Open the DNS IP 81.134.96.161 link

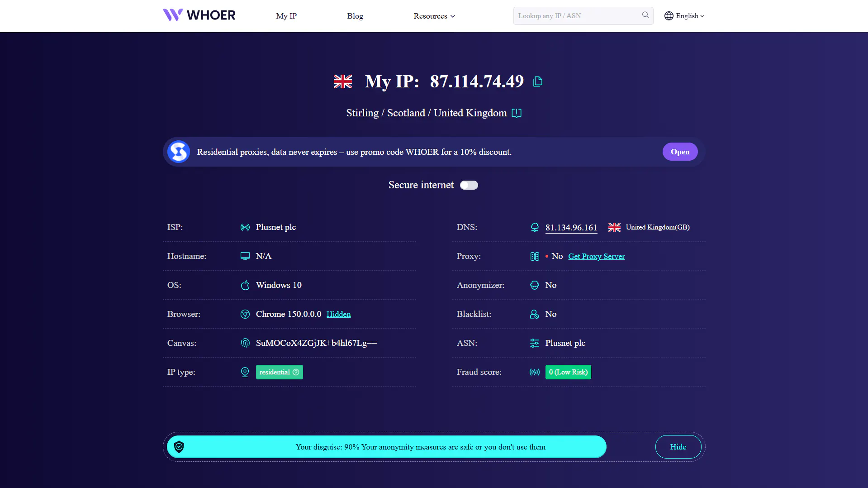pyautogui.click(x=571, y=228)
